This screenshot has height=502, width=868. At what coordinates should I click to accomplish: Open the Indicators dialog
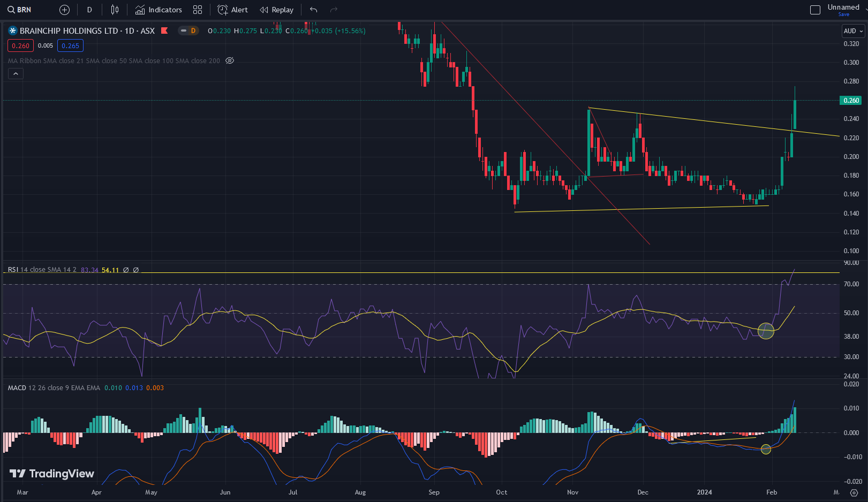coord(158,10)
